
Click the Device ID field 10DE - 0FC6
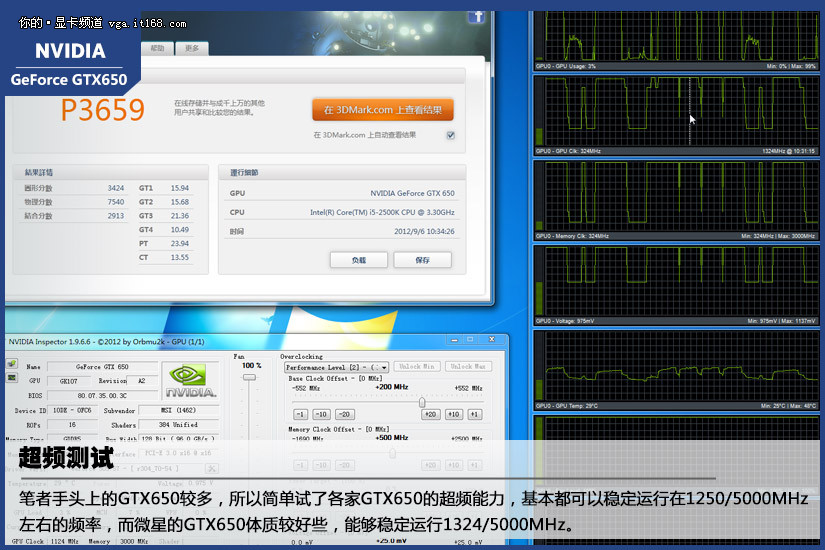tap(73, 410)
